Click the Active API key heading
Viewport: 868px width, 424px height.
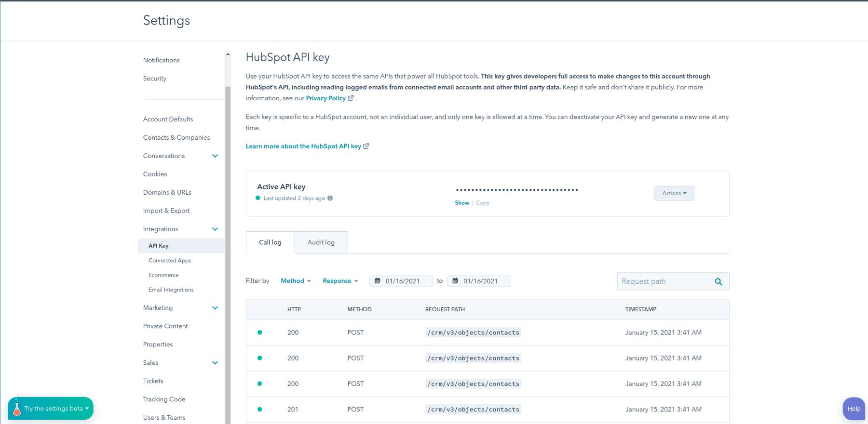click(x=281, y=187)
